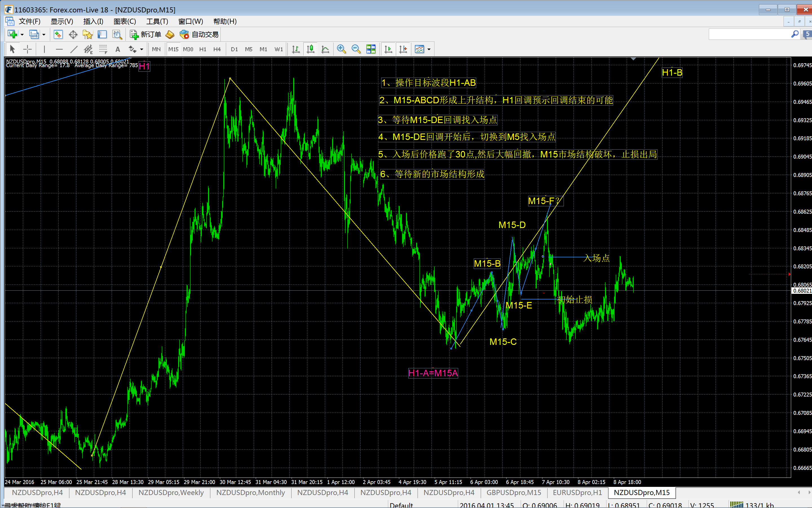The image size is (812, 508).
Task: Open the 工具(T) menu
Action: [x=157, y=21]
